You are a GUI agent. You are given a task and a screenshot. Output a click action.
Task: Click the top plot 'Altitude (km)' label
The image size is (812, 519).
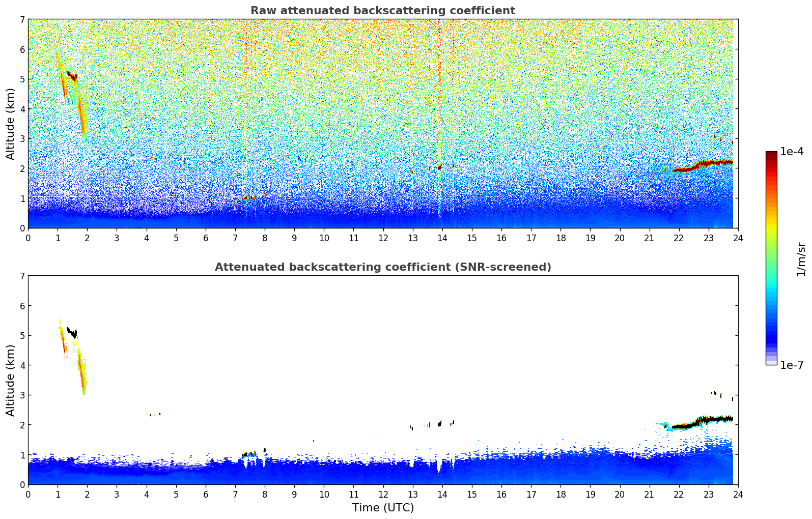pyautogui.click(x=10, y=124)
